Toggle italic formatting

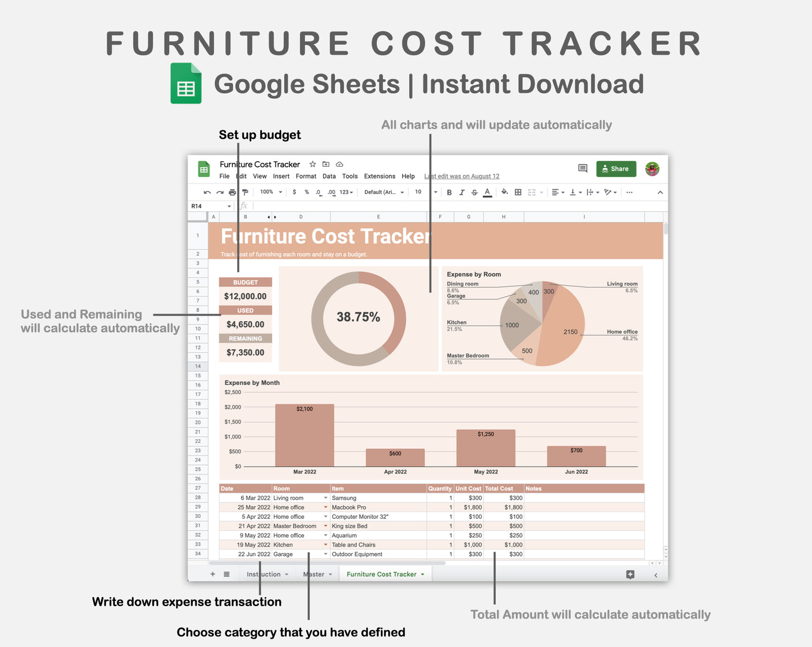point(461,193)
